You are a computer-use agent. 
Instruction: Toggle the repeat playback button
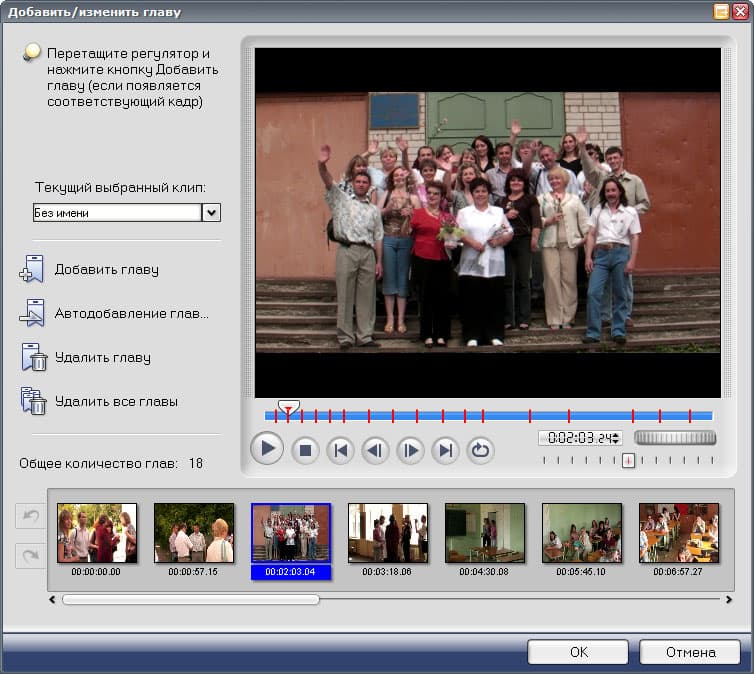(481, 450)
